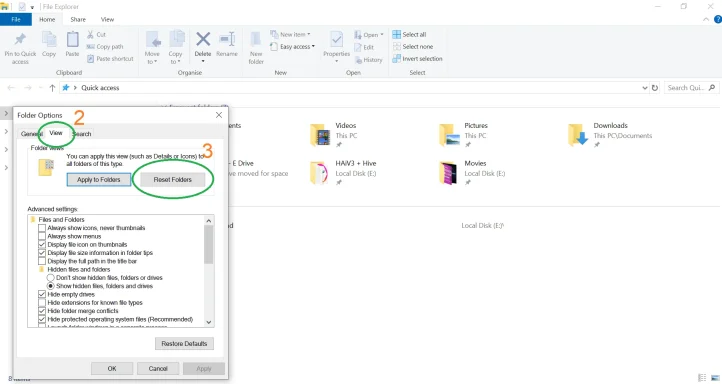Click Select all in ribbon

[409, 35]
